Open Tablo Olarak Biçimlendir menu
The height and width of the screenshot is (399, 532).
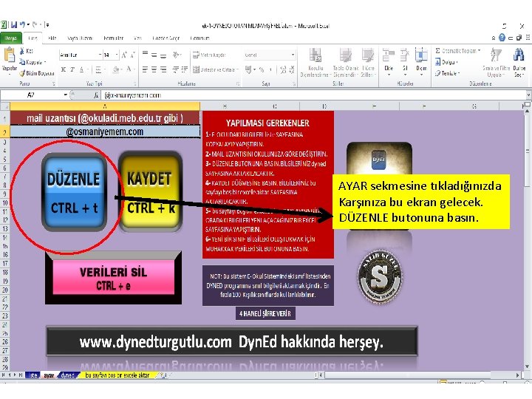345,62
